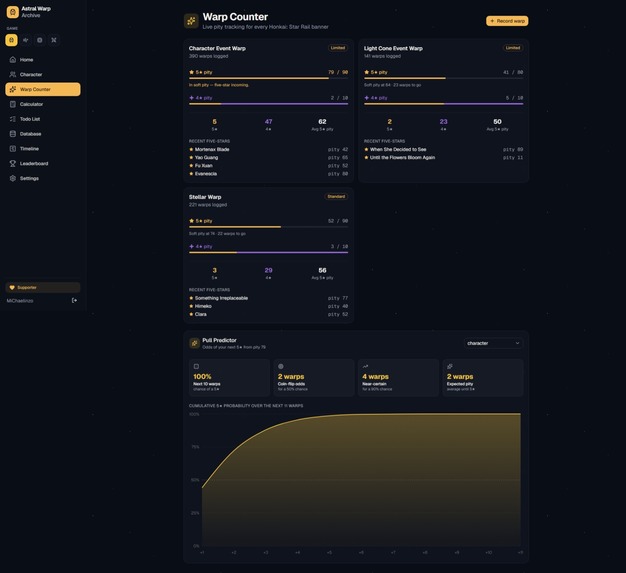Image resolution: width=626 pixels, height=573 pixels.
Task: Click the Supporter badge button
Action: tap(43, 287)
